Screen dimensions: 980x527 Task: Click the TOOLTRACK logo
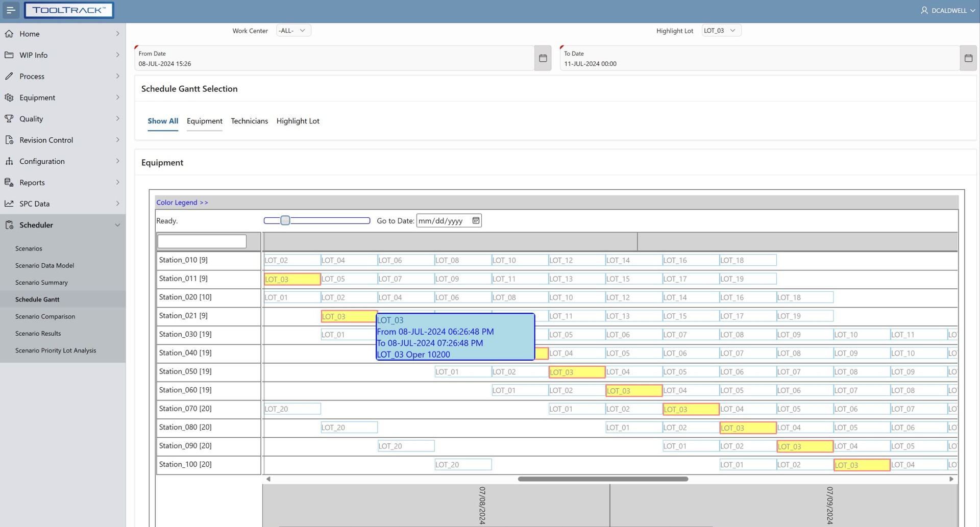coord(69,10)
